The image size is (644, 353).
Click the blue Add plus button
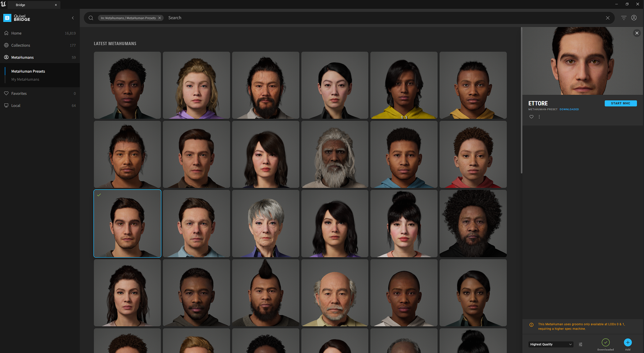[628, 342]
